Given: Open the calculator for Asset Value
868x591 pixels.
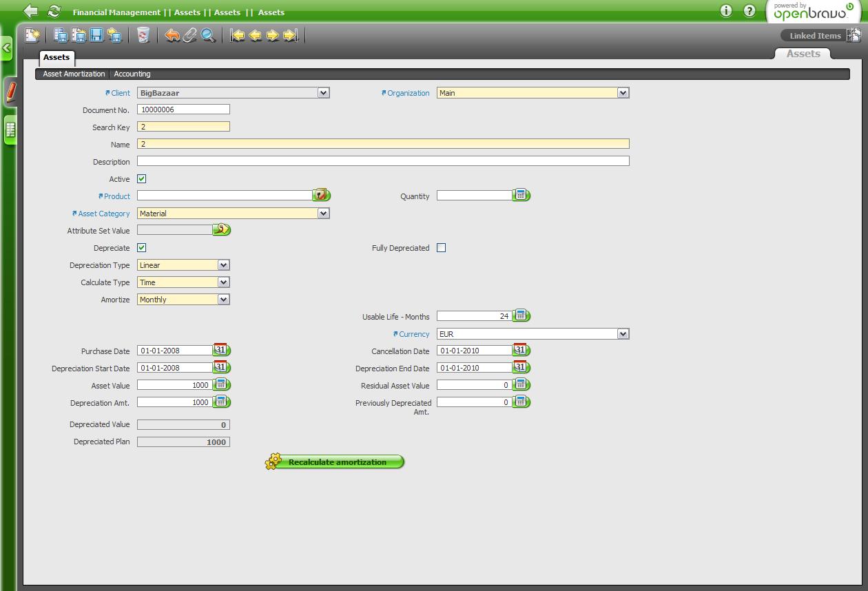Looking at the screenshot, I should pyautogui.click(x=221, y=385).
